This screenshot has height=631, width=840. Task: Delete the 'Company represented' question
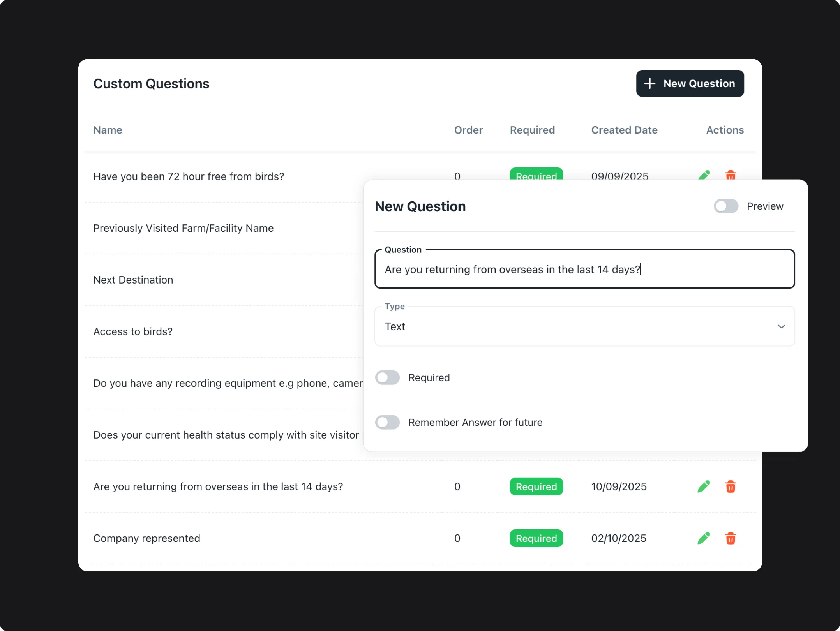pos(731,538)
